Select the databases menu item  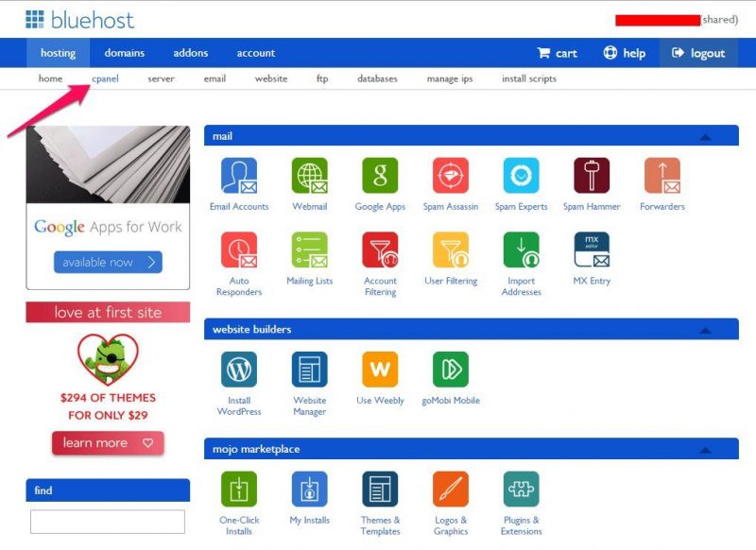[377, 78]
